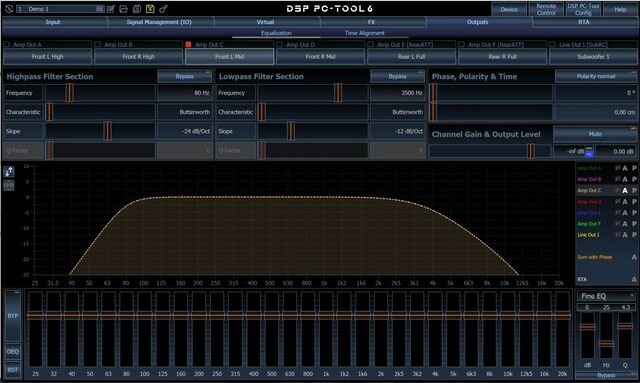This screenshot has width=640, height=383.
Task: Click the save setup icon
Action: [x=137, y=9]
